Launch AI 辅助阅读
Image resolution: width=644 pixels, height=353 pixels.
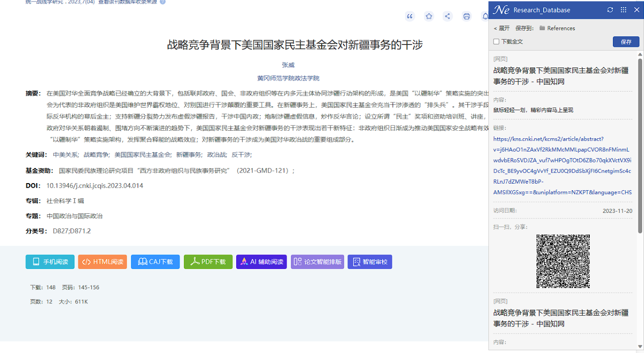tap(261, 262)
